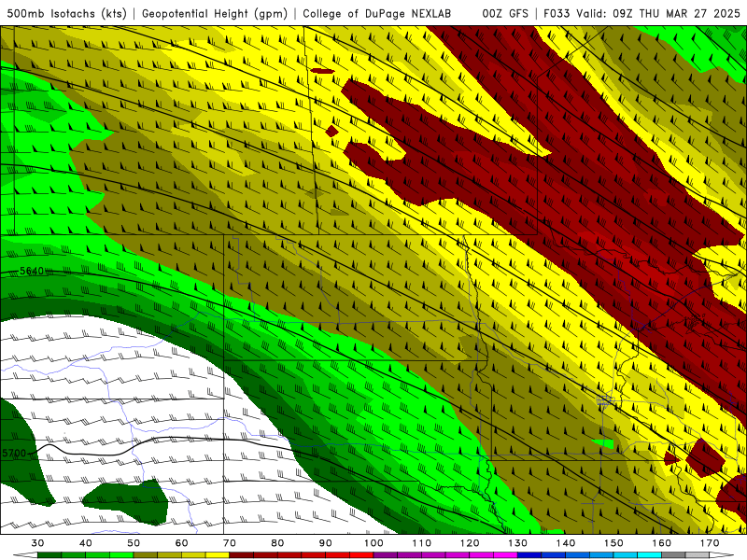747x560 pixels.
Task: Click the bright yellow swatch before 70
Action: point(218,555)
